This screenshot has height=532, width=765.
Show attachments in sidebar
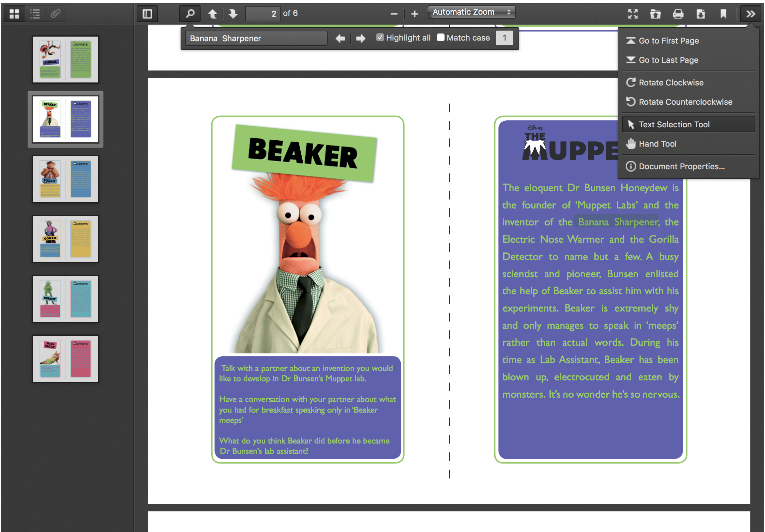pyautogui.click(x=55, y=14)
